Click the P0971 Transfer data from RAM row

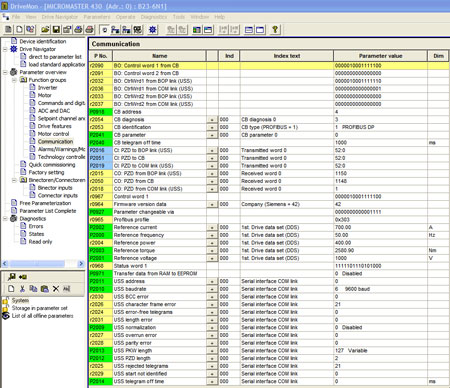pos(269,274)
